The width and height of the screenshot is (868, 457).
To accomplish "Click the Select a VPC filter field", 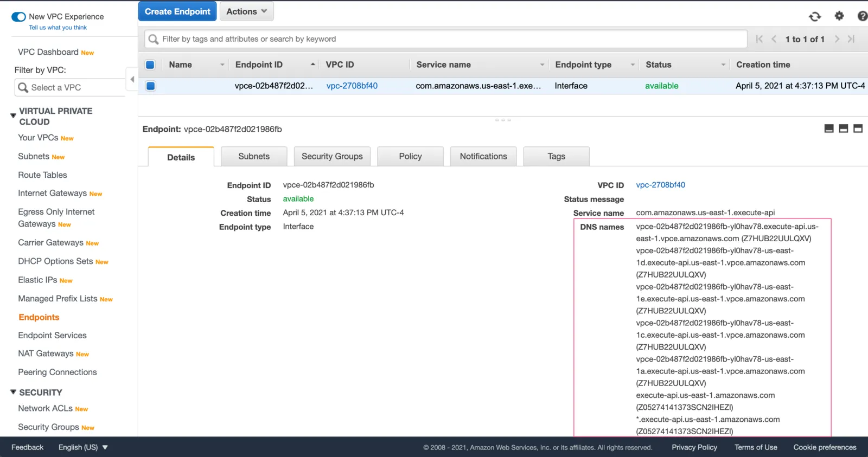I will (70, 87).
